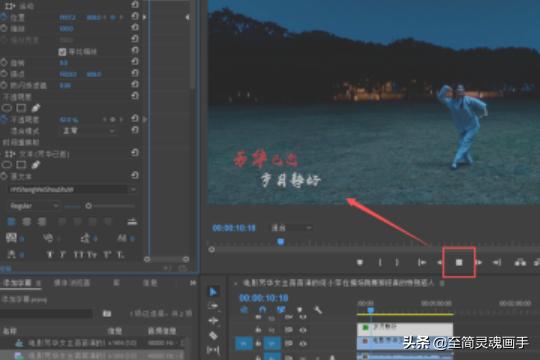Apply Superscript text style

click(107, 255)
